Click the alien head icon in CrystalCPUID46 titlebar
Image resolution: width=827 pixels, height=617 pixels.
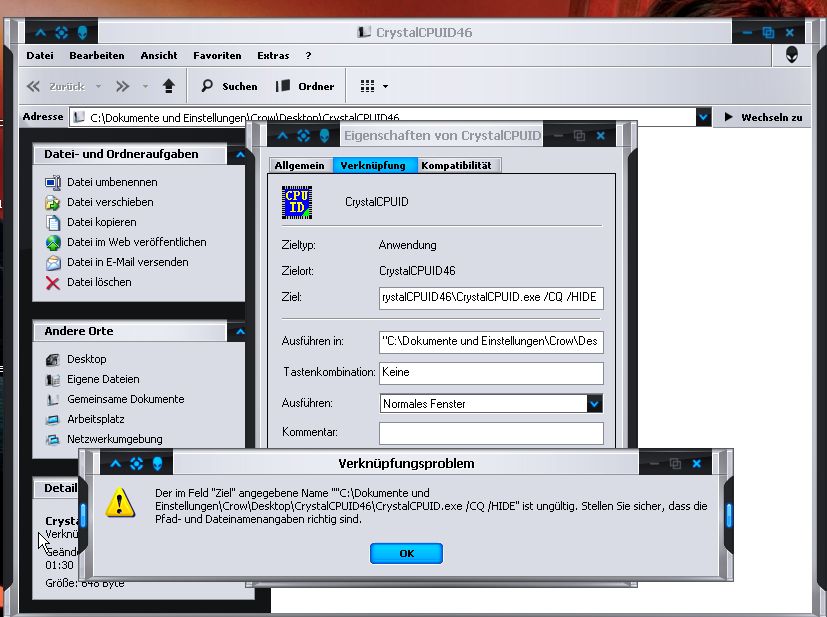pyautogui.click(x=82, y=33)
